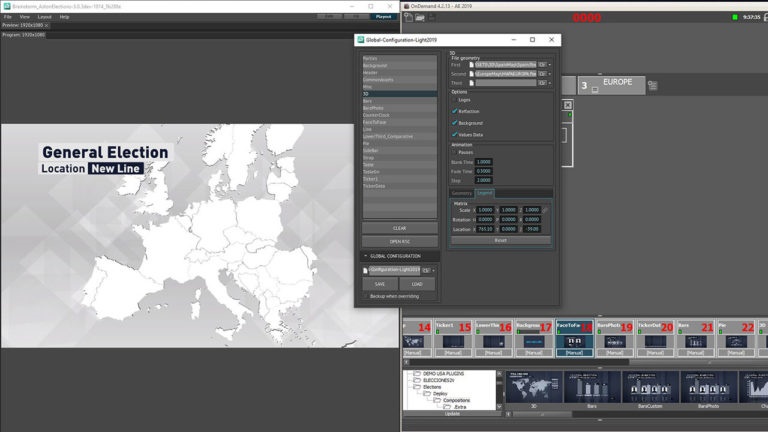Open the Elections folder in the tree
Image resolution: width=768 pixels, height=432 pixels.
tap(432, 386)
